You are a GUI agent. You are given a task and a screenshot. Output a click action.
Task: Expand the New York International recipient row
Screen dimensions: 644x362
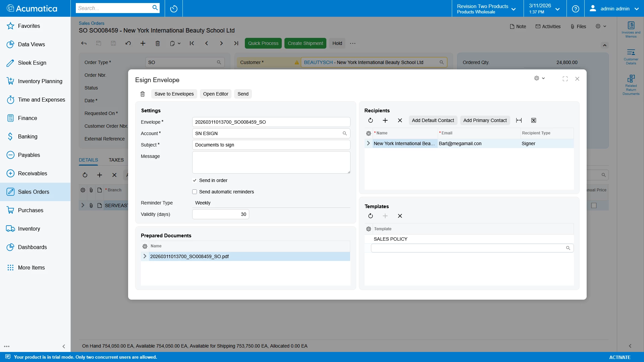368,143
